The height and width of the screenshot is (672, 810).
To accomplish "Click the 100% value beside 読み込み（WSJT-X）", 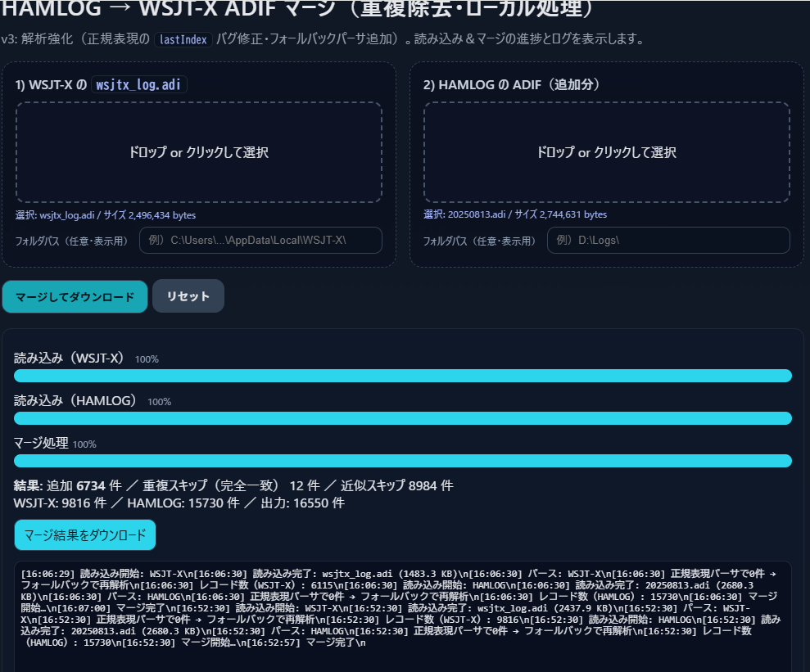I will [147, 359].
